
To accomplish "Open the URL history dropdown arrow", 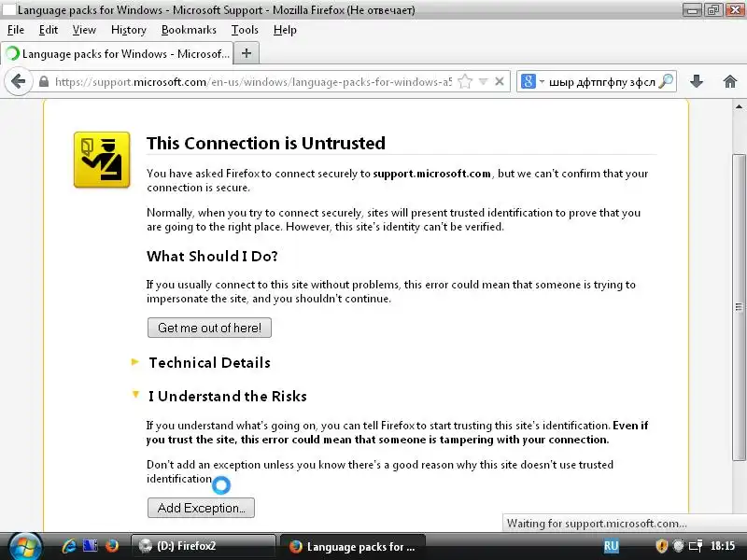I will coord(483,81).
